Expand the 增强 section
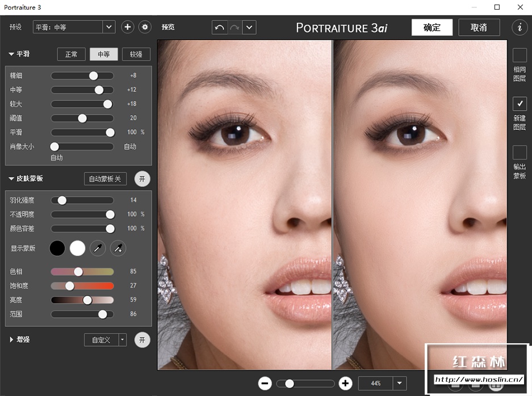532x396 pixels. pos(11,339)
